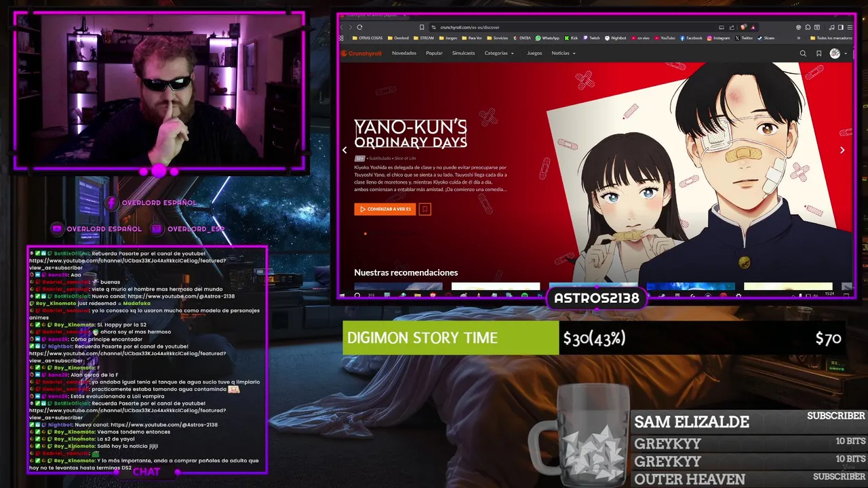Image resolution: width=868 pixels, height=488 pixels.
Task: Open the browser extensions puzzle icon
Action: point(808,27)
